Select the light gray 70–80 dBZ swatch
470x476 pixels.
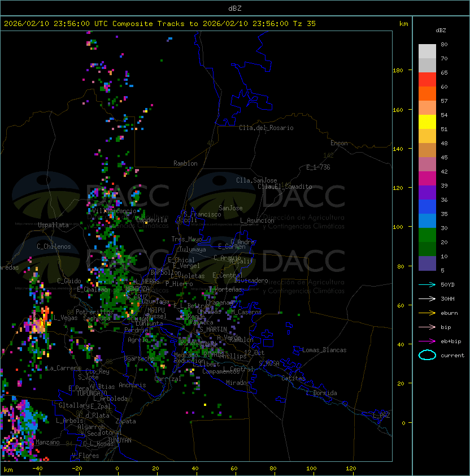[427, 51]
